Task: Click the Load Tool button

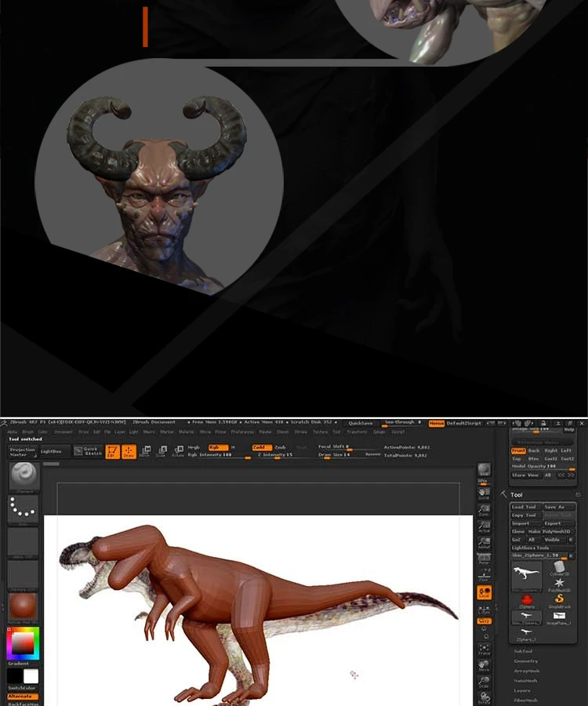Action: tap(526, 507)
